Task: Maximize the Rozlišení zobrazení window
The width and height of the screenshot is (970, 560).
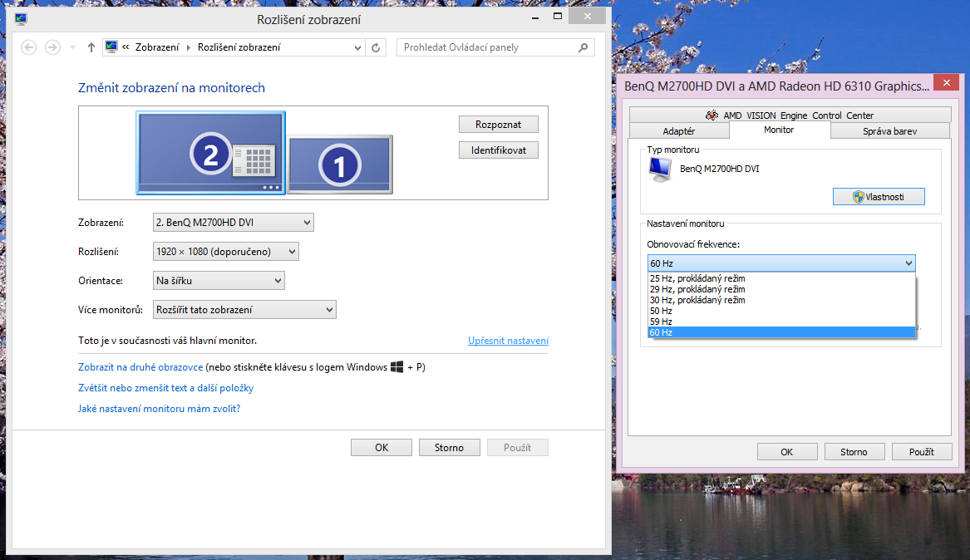Action: click(x=558, y=17)
